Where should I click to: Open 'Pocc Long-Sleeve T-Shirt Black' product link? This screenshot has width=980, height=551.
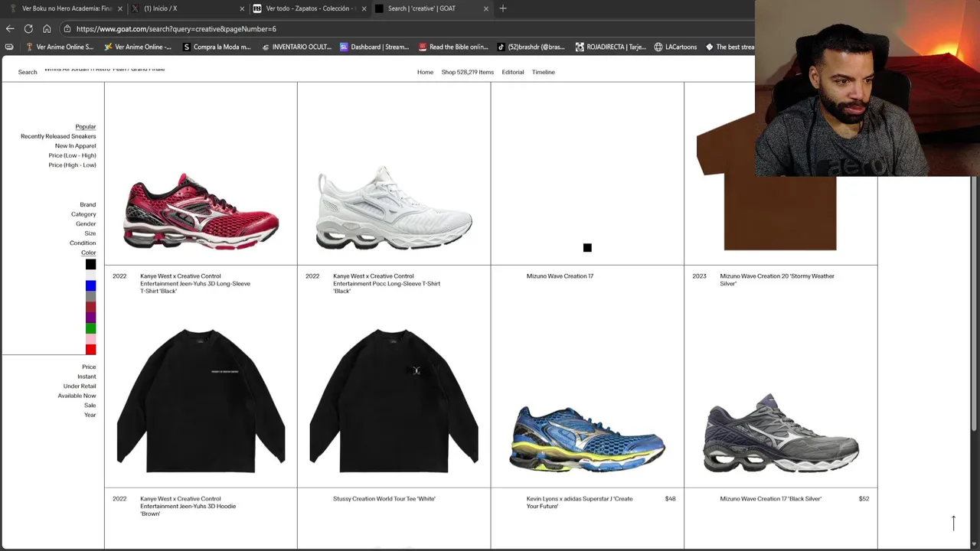point(387,283)
